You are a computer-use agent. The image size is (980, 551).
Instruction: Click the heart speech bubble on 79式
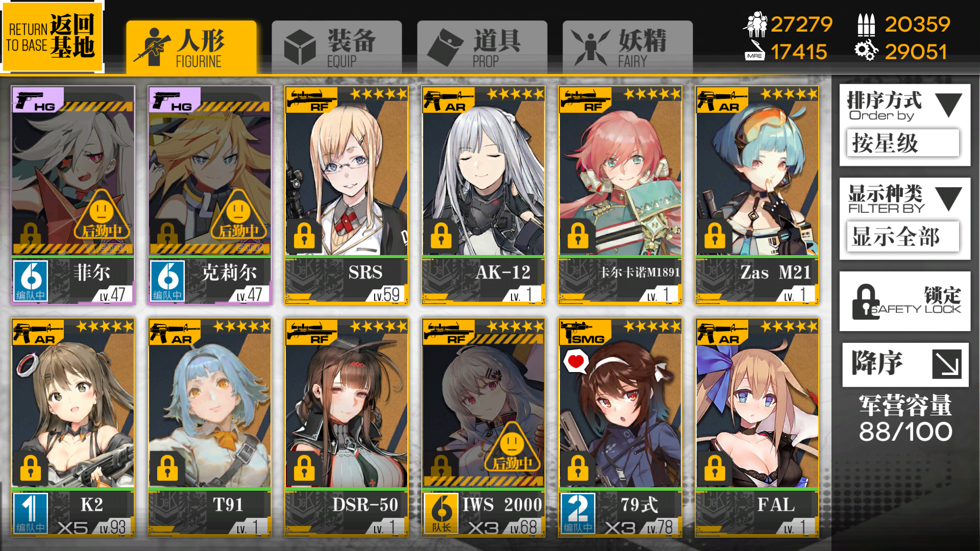(576, 362)
